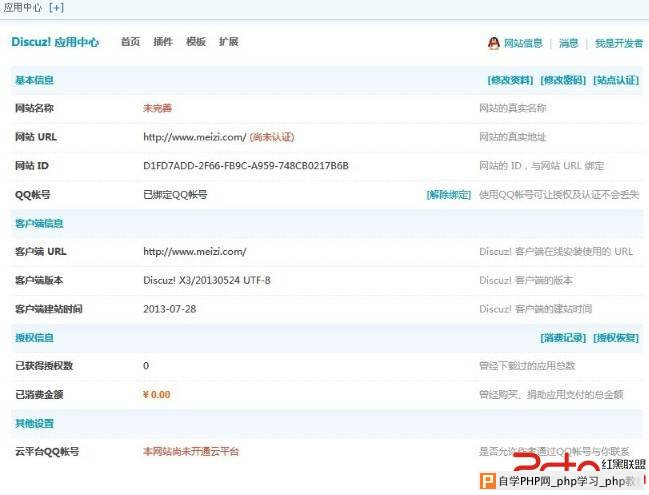Click the 网站 ID row label

32,166
